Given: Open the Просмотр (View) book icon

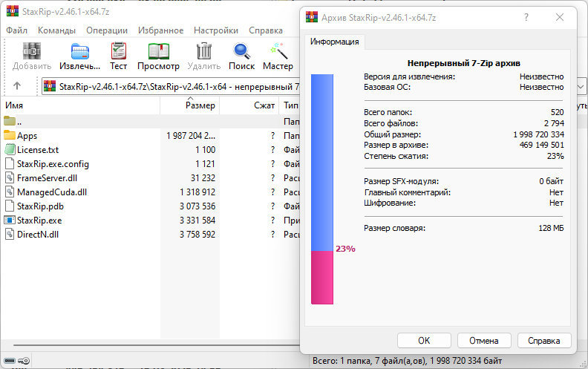Looking at the screenshot, I should point(159,51).
